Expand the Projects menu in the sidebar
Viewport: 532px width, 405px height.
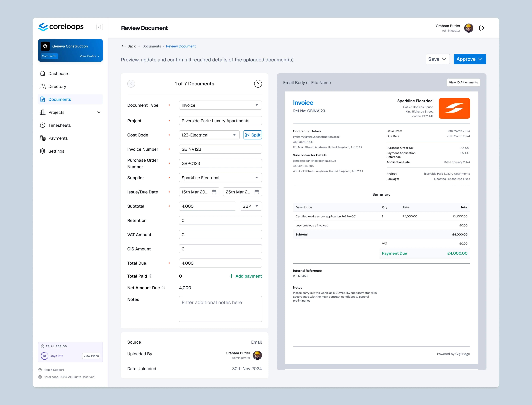click(x=99, y=112)
